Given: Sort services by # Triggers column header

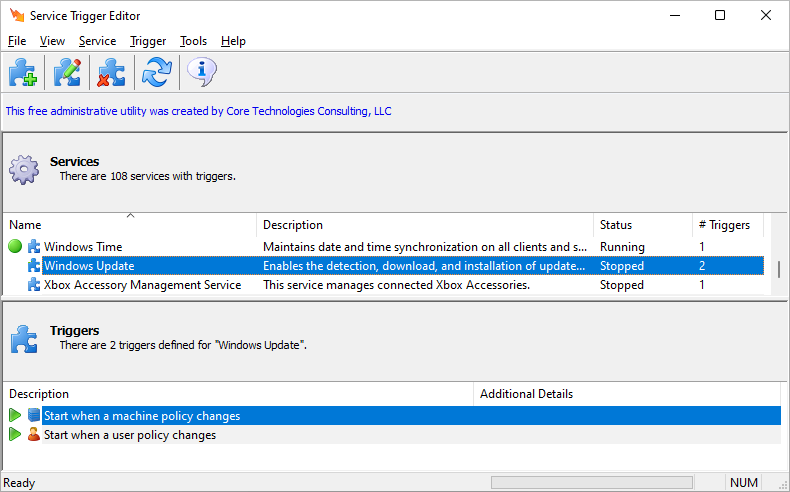Looking at the screenshot, I should click(728, 225).
